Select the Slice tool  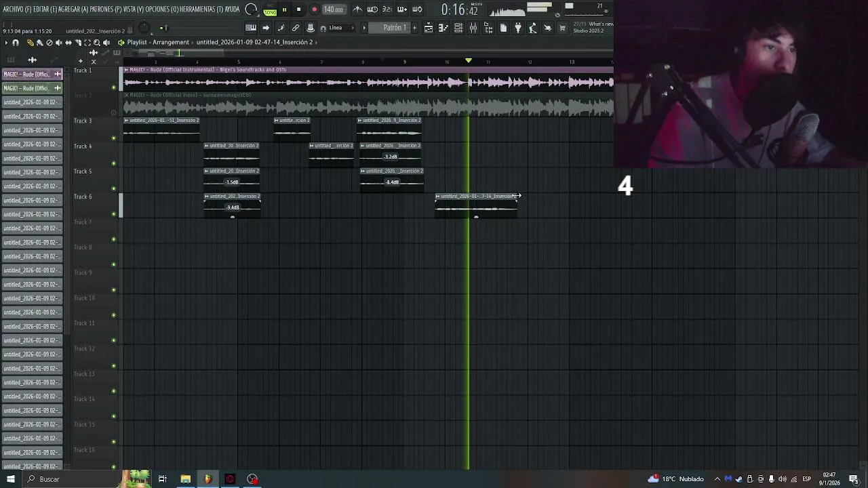[x=78, y=43]
